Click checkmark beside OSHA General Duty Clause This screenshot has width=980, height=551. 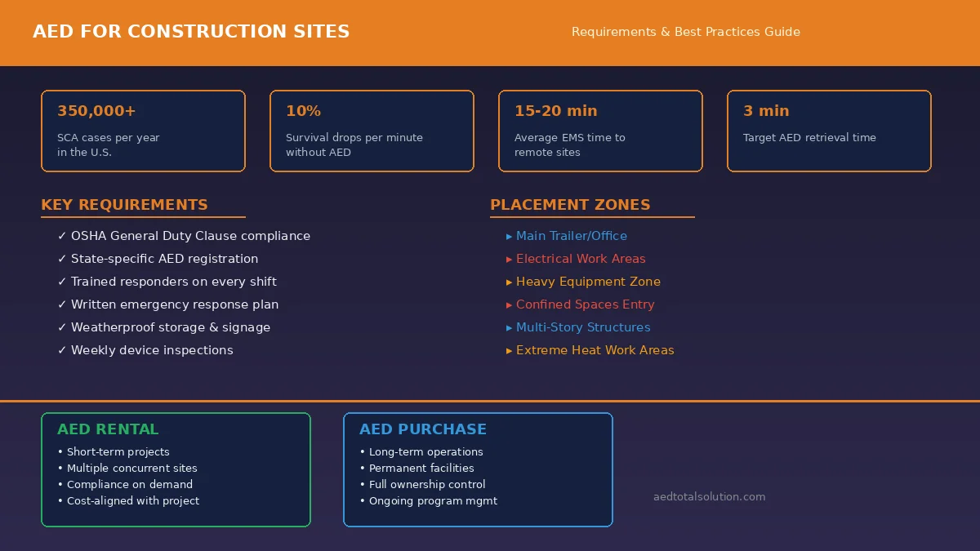[x=62, y=236]
